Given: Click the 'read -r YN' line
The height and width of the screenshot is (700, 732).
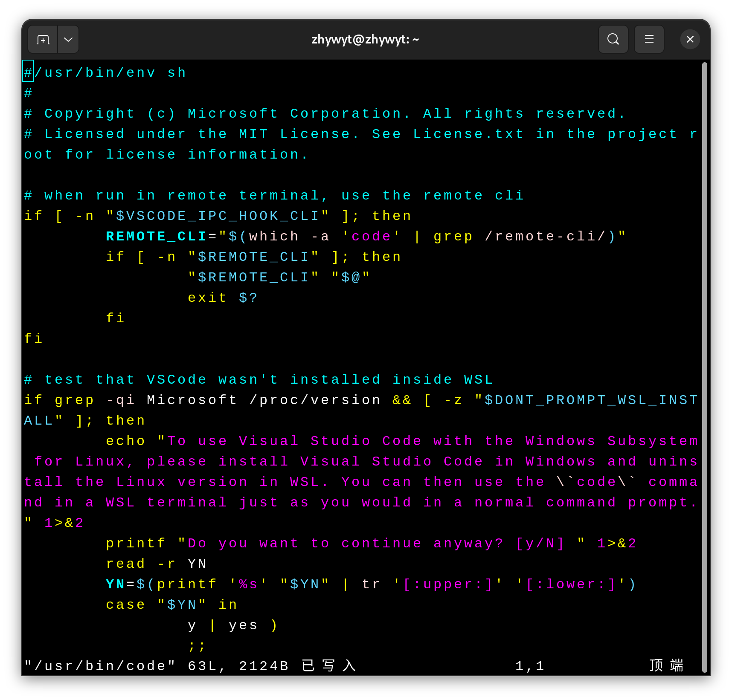Looking at the screenshot, I should pyautogui.click(x=156, y=564).
